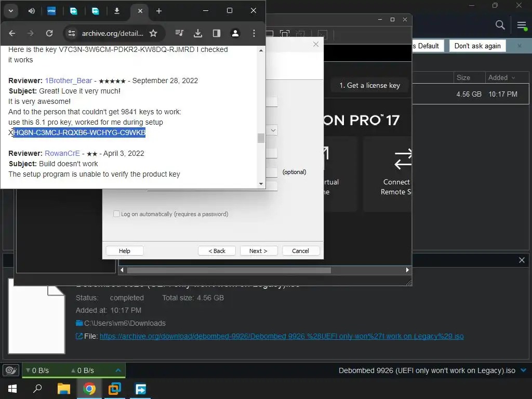Switch to the VMware browser tab
Screen dimensions: 532x399
click(51, 11)
